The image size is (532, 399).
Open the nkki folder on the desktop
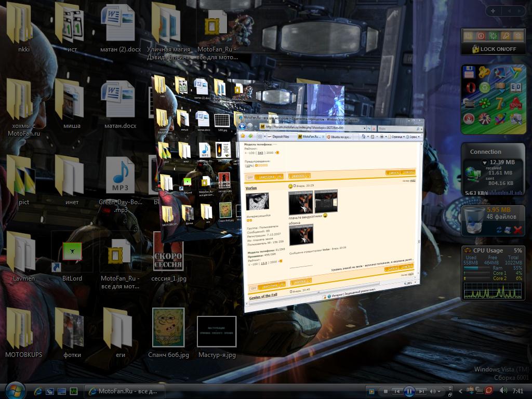click(20, 22)
